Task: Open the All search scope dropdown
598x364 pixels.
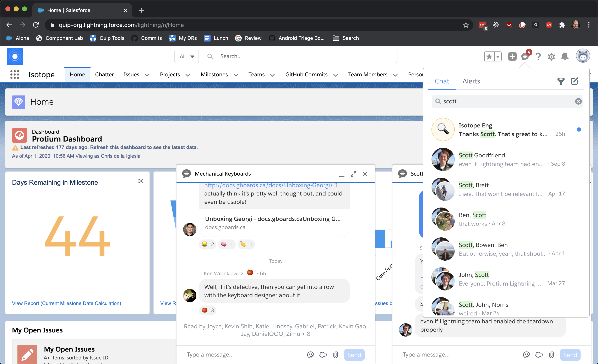Action: (187, 56)
